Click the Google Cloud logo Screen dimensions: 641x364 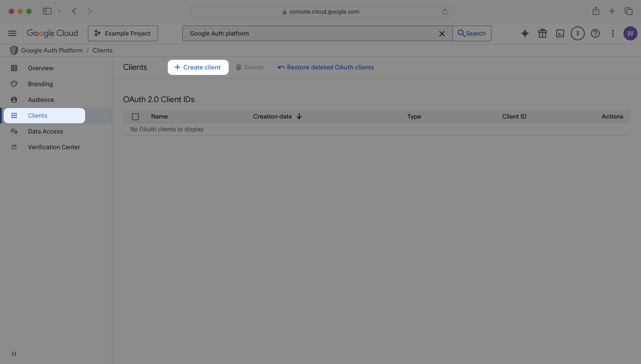click(x=52, y=33)
